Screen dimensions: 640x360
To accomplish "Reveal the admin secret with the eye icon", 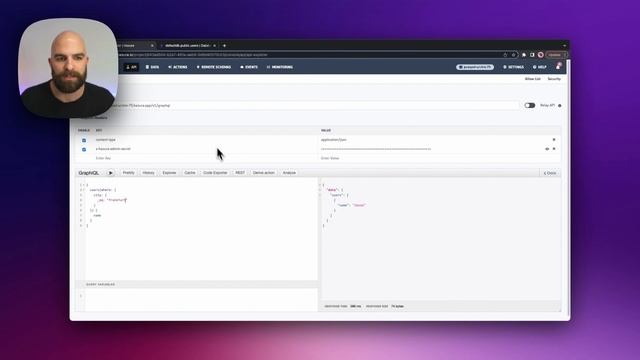I will pyautogui.click(x=547, y=149).
